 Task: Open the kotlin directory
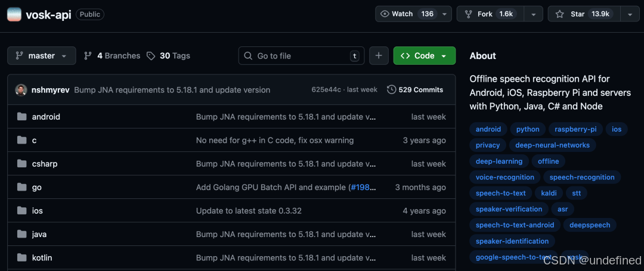42,258
